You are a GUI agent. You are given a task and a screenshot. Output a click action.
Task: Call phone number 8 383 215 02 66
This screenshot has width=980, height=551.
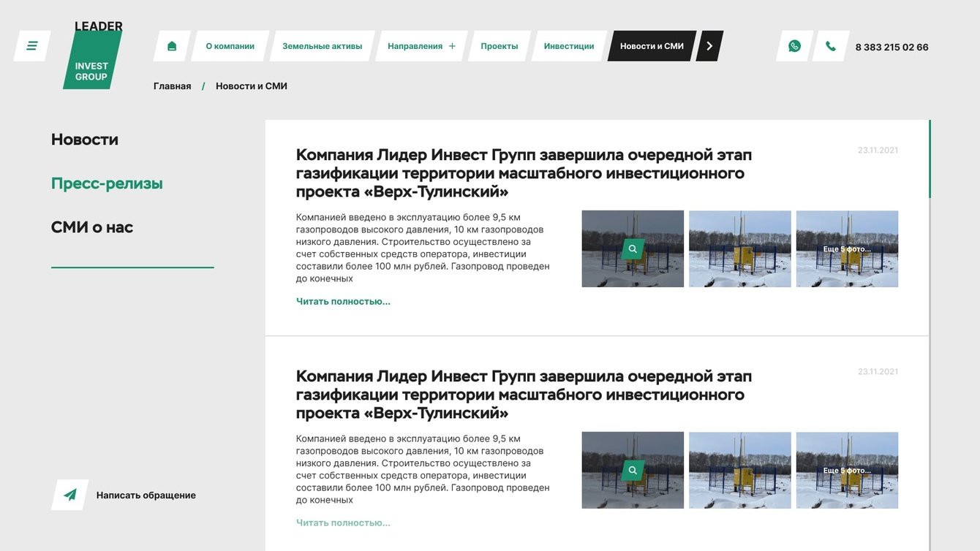[x=892, y=47]
